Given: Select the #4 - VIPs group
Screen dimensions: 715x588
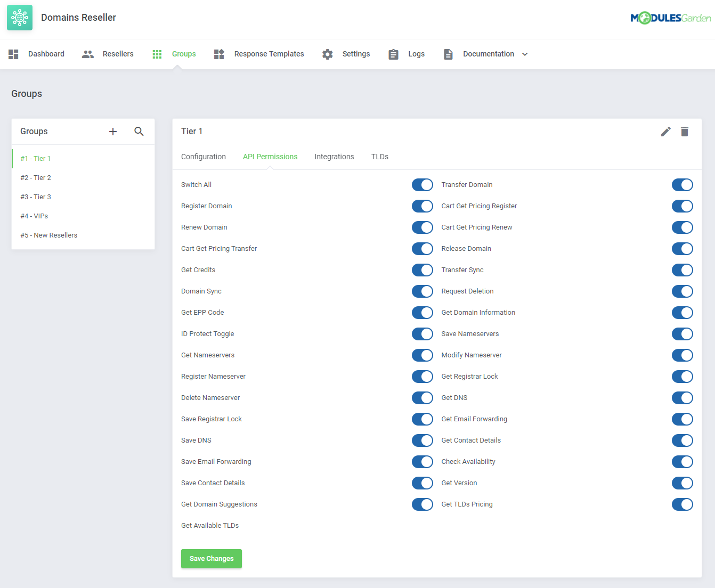Looking at the screenshot, I should [x=34, y=216].
